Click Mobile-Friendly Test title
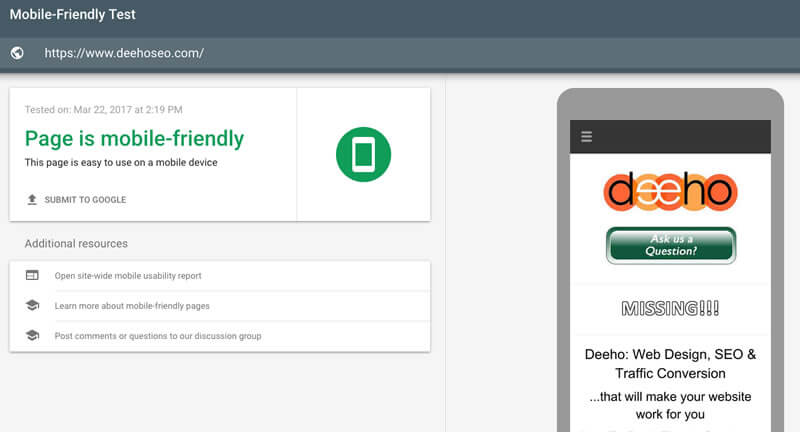Screen dimensions: 800x432 click(x=72, y=14)
